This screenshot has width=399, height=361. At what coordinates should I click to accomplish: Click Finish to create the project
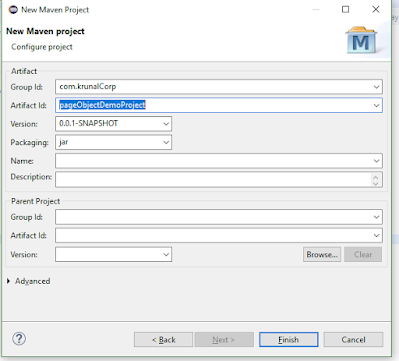coord(289,340)
